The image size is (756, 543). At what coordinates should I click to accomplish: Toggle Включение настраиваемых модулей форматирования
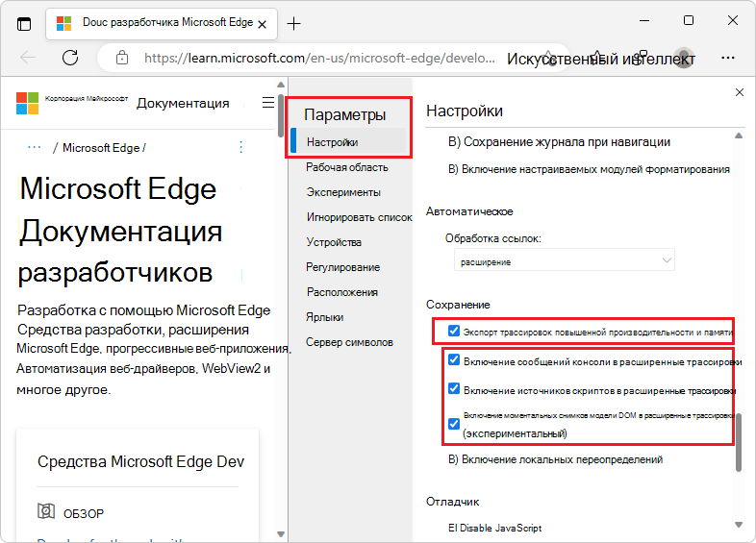point(589,169)
